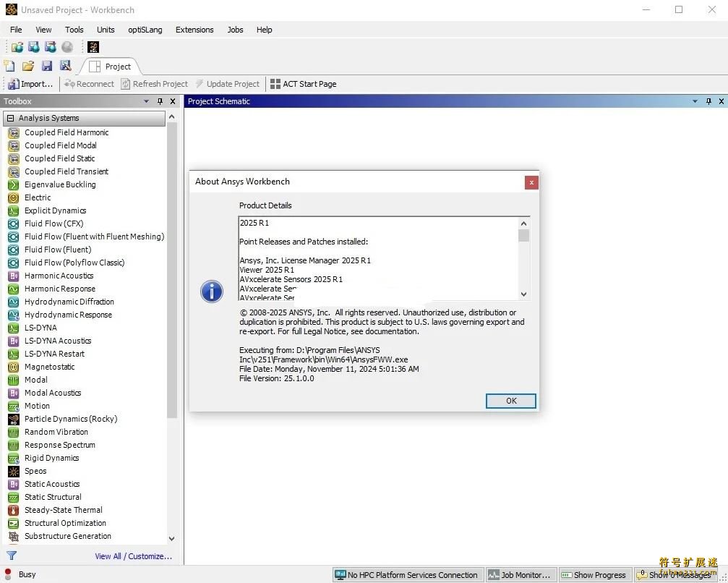Click the Import... toolbar button

pos(30,84)
